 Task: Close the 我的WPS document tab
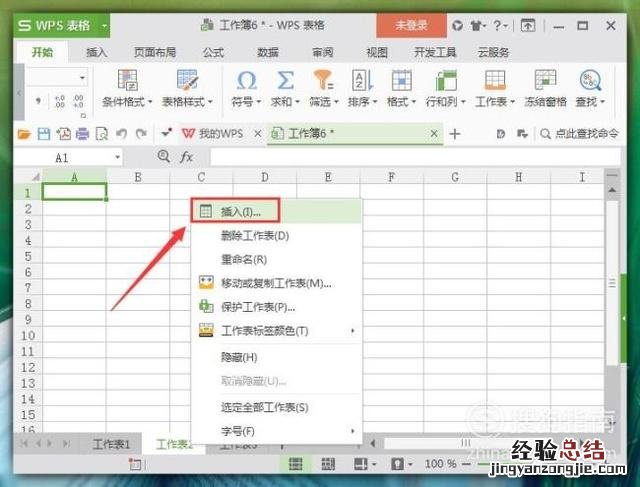coord(257,133)
